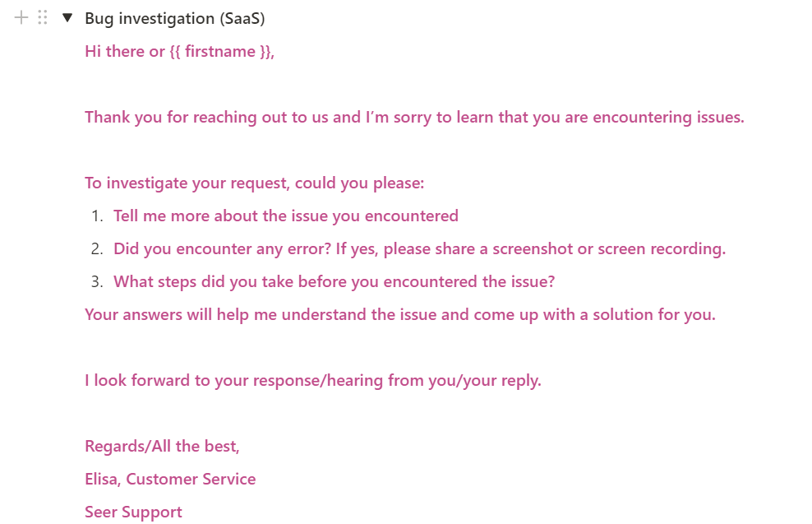Image resolution: width=812 pixels, height=524 pixels.
Task: Click list item 'Tell me more about the issue'
Action: tap(286, 216)
